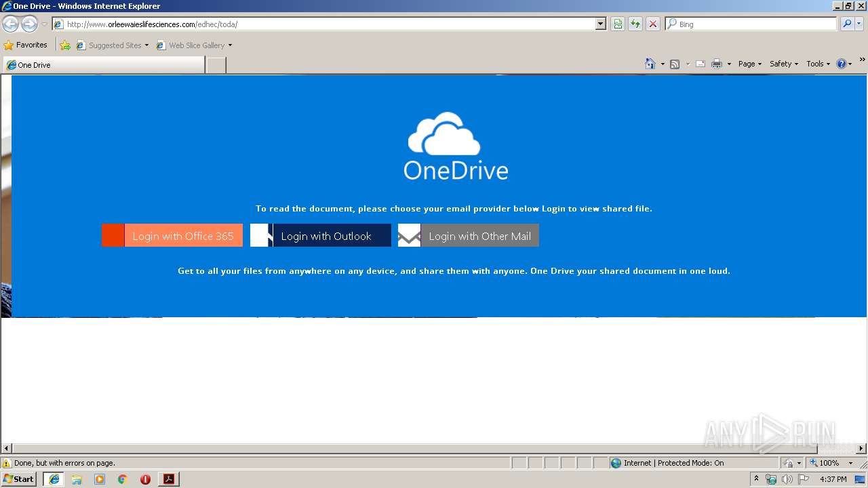Click Login with Outlook button
The width and height of the screenshot is (868, 488).
[x=321, y=236]
